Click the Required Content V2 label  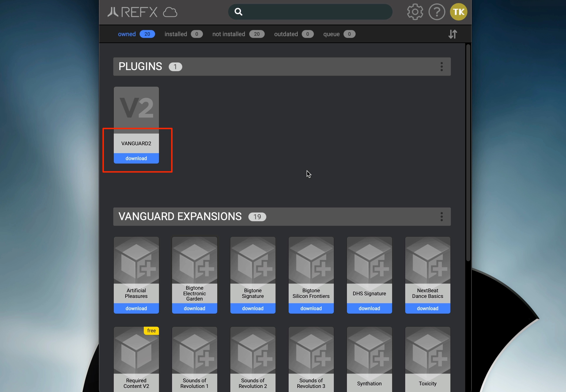136,383
